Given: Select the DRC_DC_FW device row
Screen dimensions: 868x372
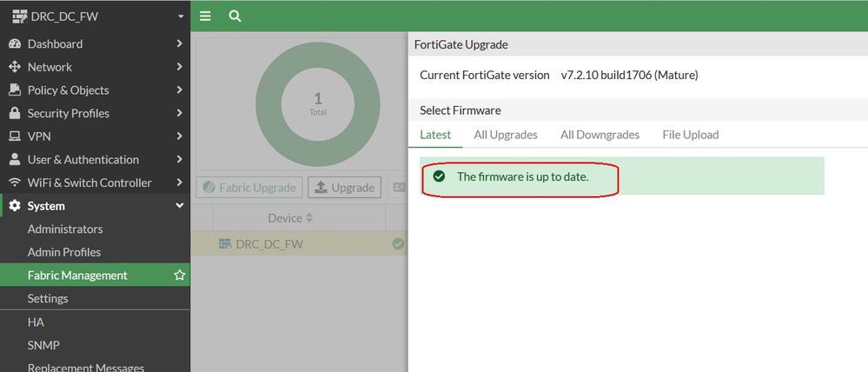Looking at the screenshot, I should pyautogui.click(x=269, y=244).
